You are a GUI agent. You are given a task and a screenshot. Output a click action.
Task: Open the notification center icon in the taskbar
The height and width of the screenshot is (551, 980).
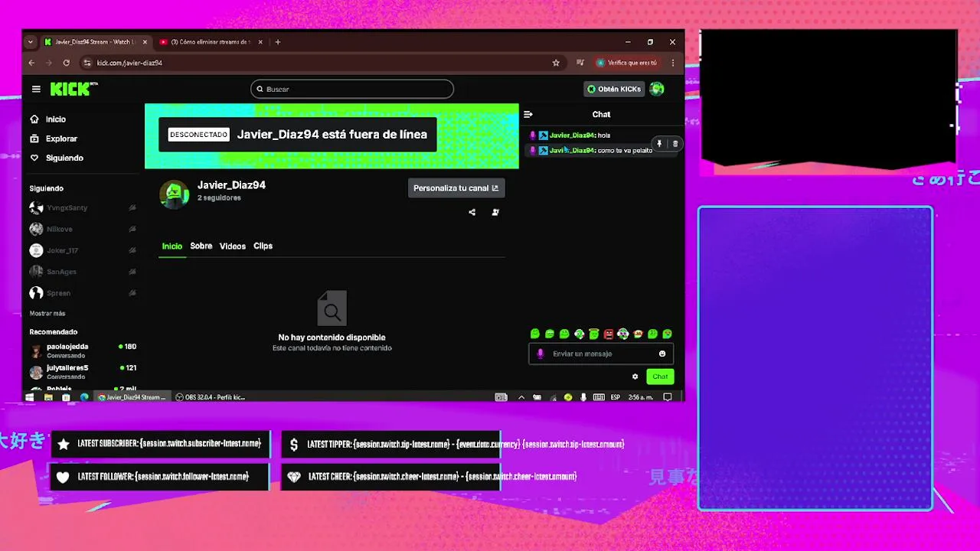668,397
